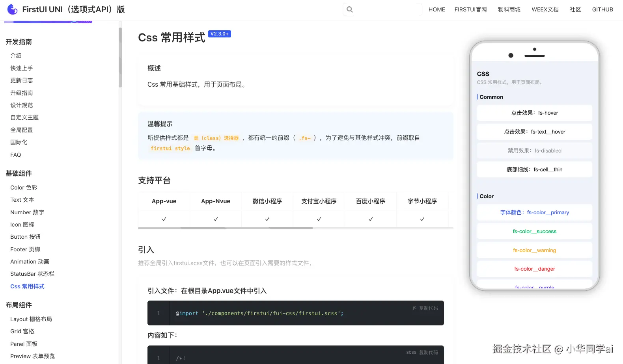Click the 微信小程序 table header
623x364 pixels.
coord(267,201)
